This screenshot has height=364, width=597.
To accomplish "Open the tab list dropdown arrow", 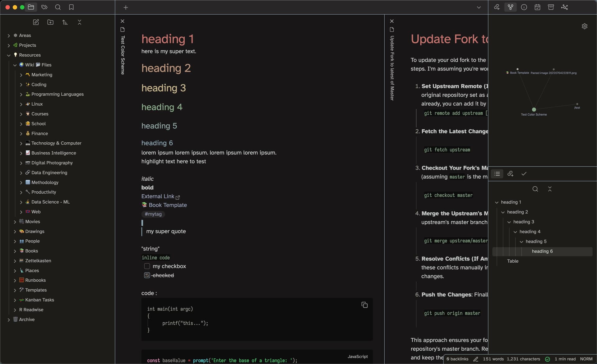I will [479, 7].
